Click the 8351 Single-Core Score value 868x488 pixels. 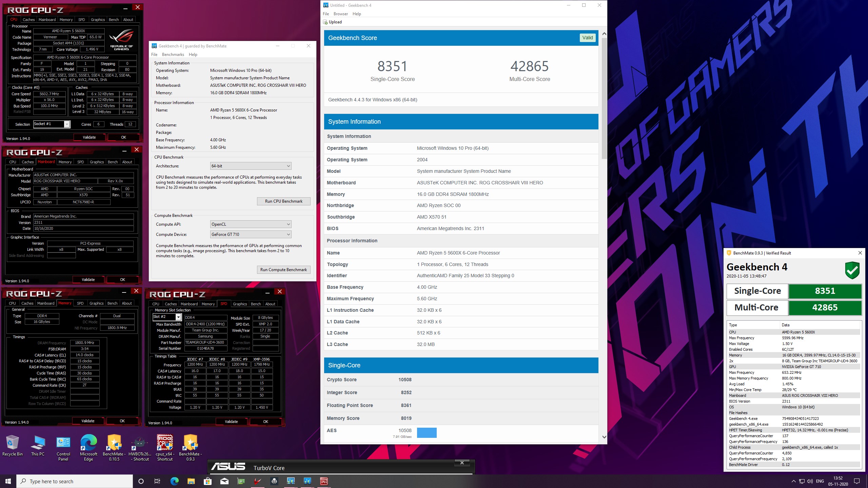pos(392,66)
